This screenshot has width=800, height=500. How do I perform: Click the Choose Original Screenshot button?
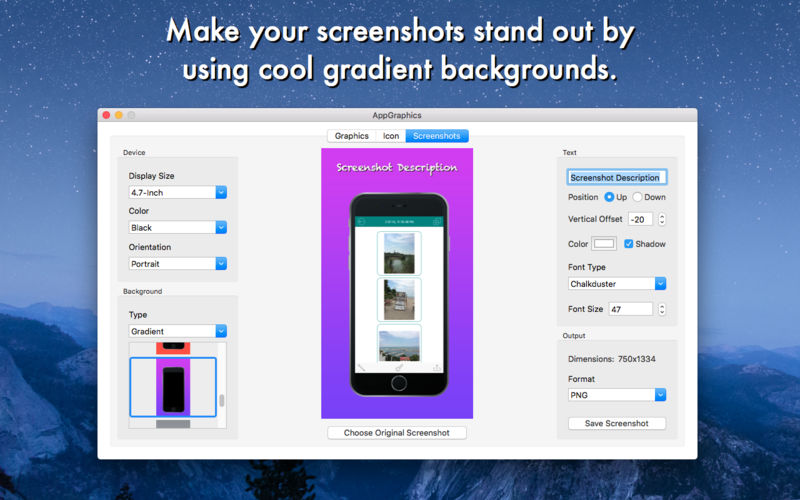(397, 433)
